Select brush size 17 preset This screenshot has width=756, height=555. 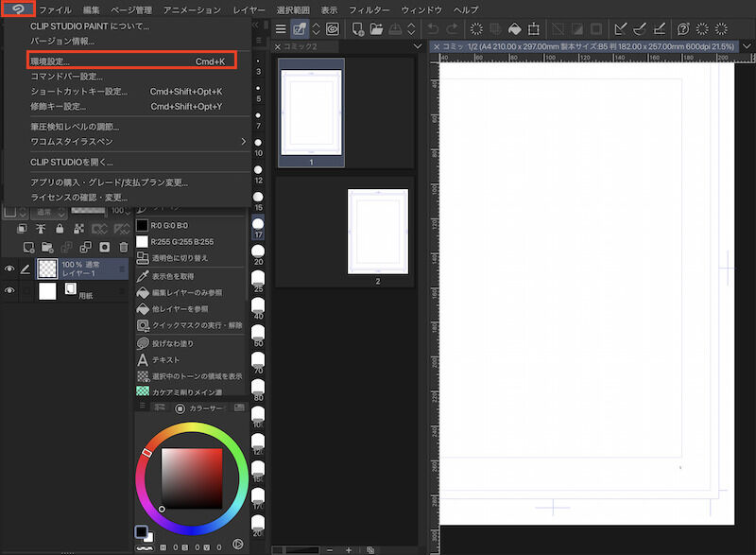tap(258, 228)
